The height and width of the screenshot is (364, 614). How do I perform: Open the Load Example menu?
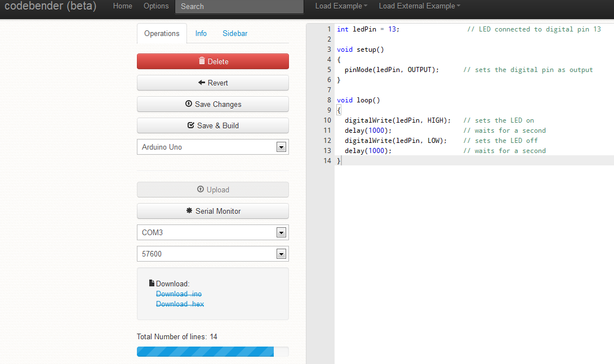[x=341, y=6]
